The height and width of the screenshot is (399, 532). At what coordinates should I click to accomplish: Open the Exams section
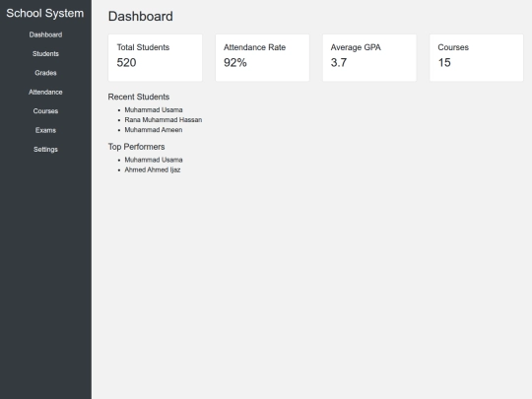click(45, 130)
